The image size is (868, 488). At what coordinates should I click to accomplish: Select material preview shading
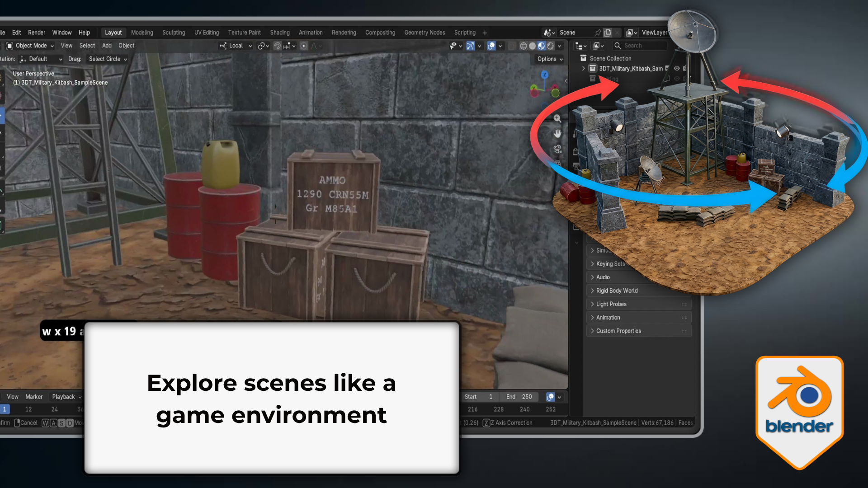pos(541,46)
